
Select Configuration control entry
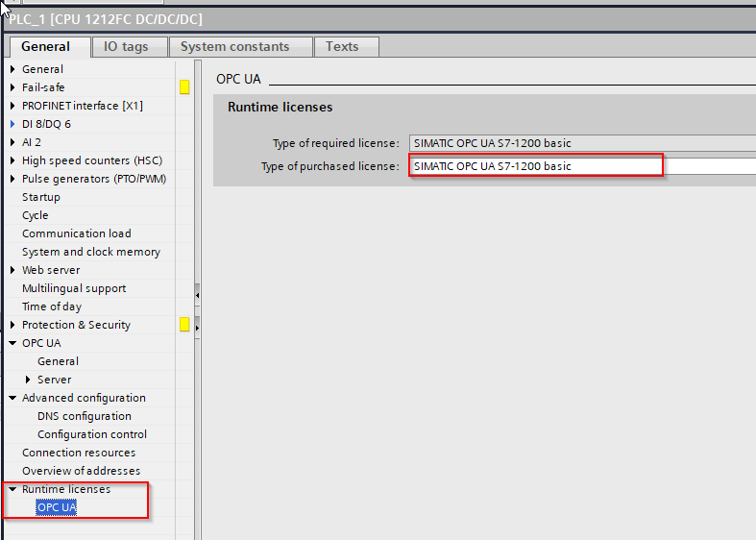coord(92,435)
